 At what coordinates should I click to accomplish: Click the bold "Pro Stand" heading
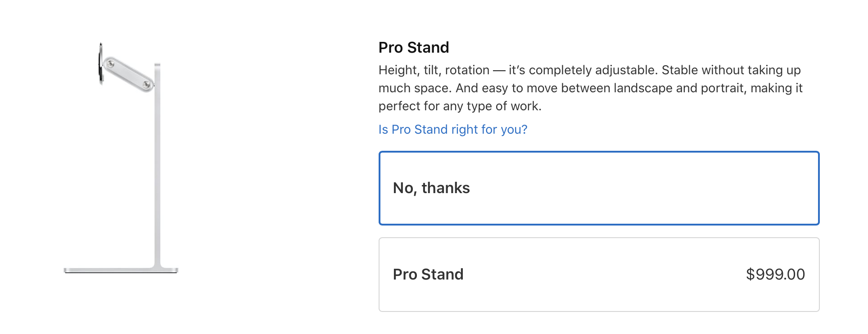[414, 48]
